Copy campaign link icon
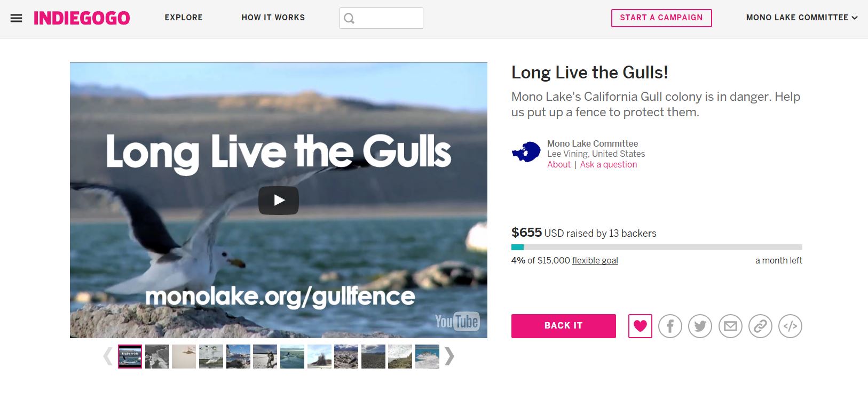Image resolution: width=868 pixels, height=400 pixels. coord(760,326)
